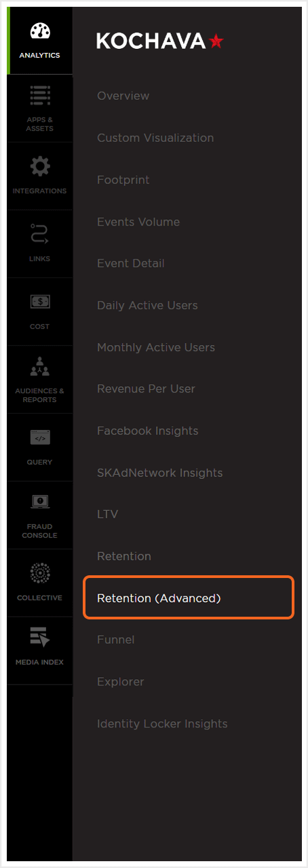Open the Collective icon
The width and height of the screenshot is (308, 868).
click(40, 573)
